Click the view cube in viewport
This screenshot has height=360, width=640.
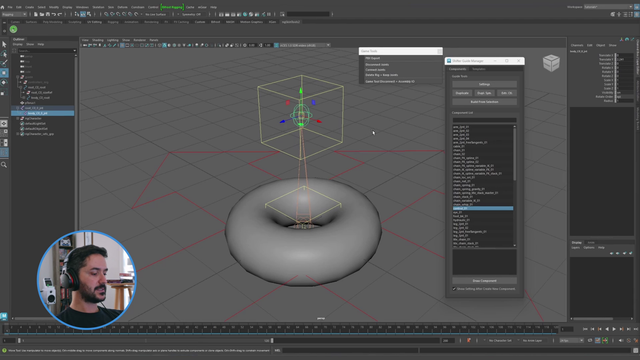[x=551, y=63]
